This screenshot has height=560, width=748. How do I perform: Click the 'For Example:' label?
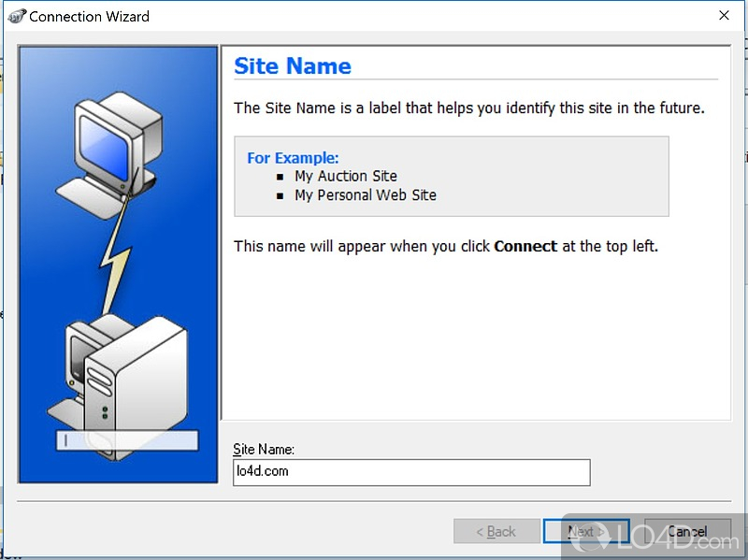tap(293, 158)
